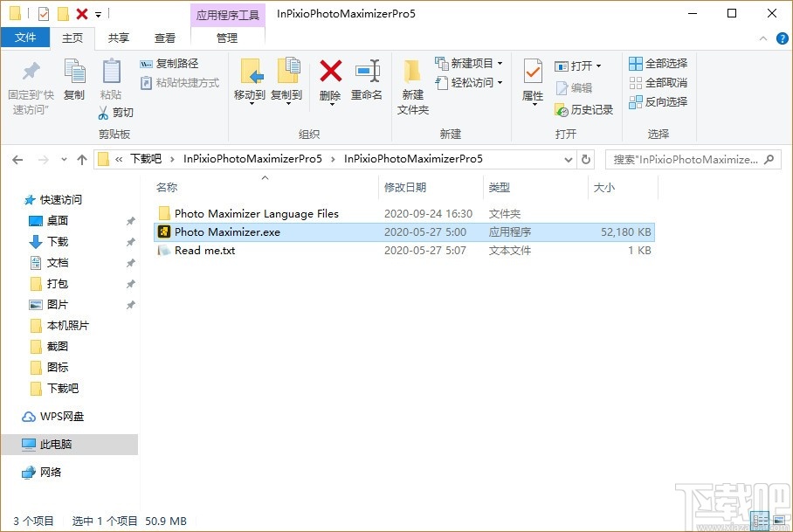Rename Photo Maximizer.exe

coord(367,81)
